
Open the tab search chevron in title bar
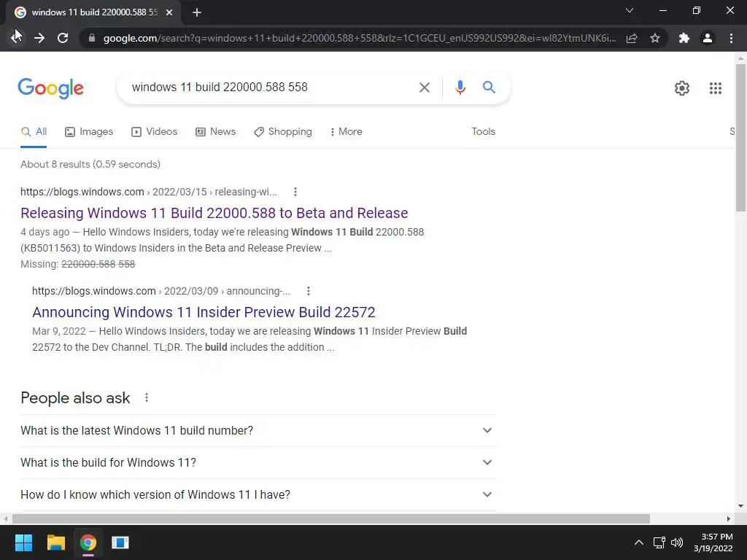click(630, 10)
